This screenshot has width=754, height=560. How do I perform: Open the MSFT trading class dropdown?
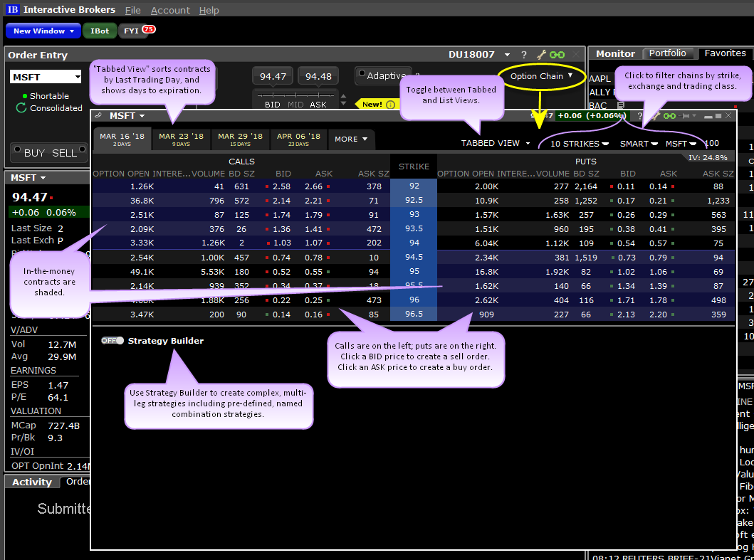[x=681, y=143]
